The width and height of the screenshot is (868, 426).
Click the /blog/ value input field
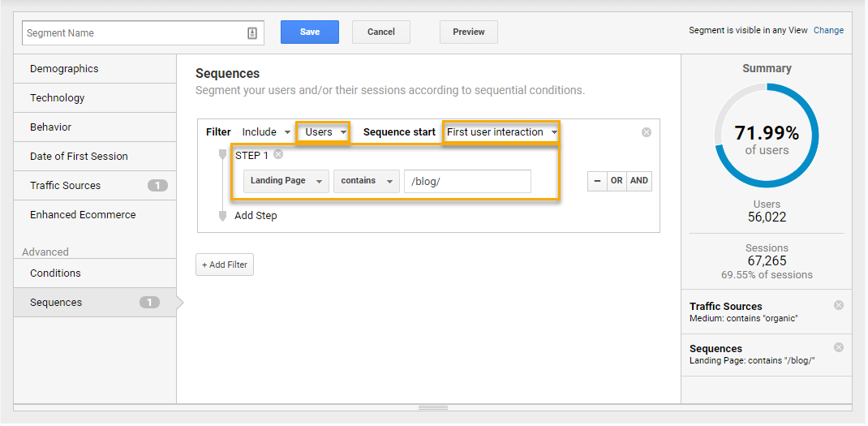point(467,182)
